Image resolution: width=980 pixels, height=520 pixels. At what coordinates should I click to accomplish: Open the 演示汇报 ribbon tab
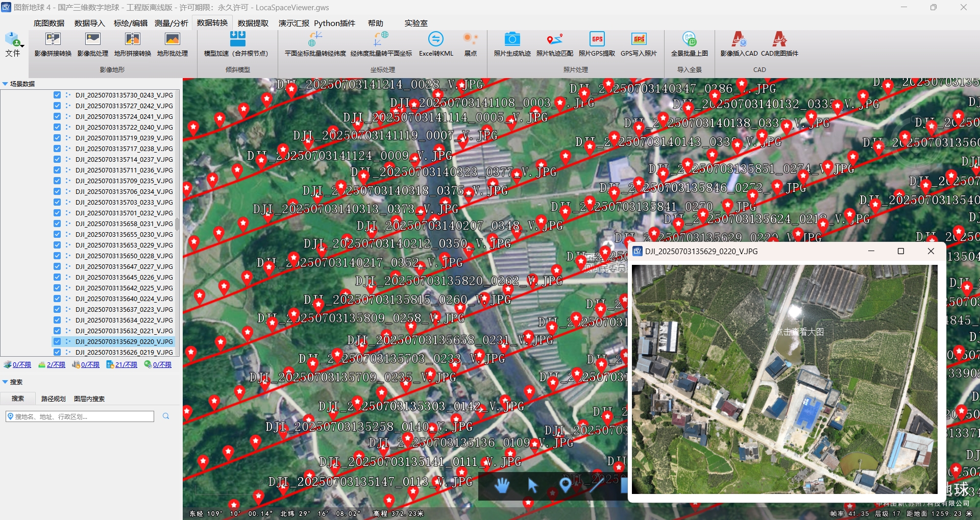[294, 23]
